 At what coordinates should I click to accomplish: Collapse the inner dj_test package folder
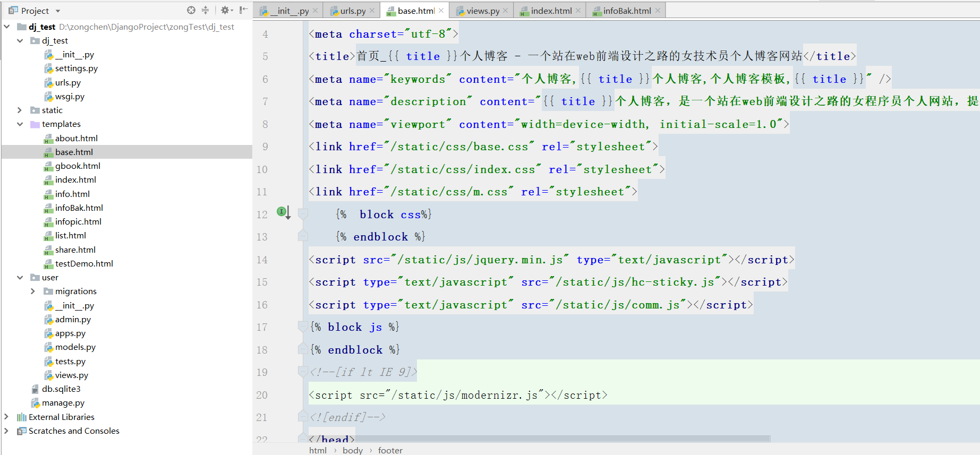[20, 41]
